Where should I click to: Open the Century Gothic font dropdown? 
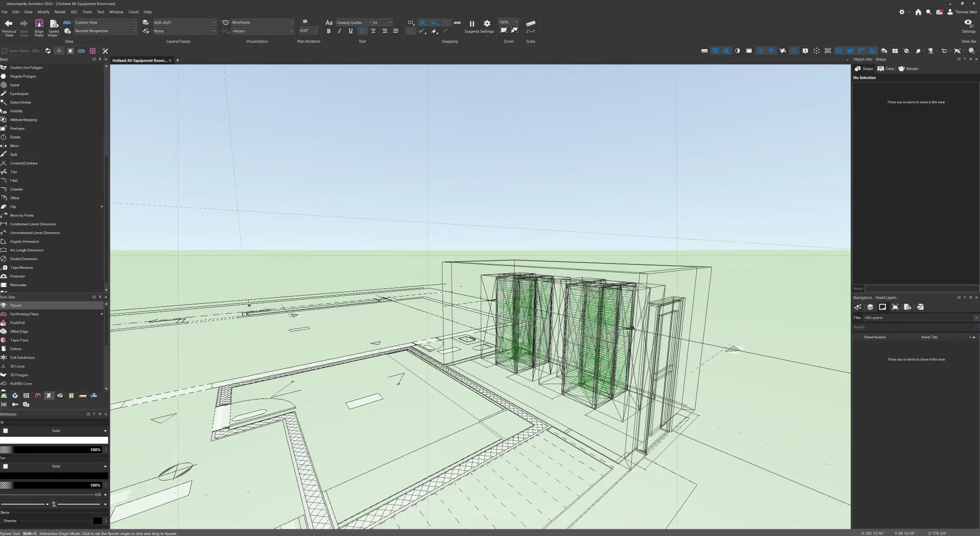353,23
